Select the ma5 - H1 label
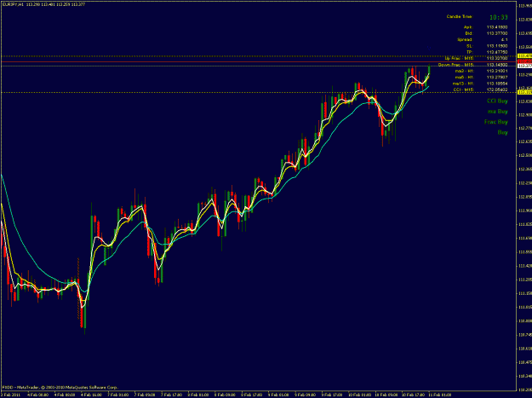 click(464, 77)
